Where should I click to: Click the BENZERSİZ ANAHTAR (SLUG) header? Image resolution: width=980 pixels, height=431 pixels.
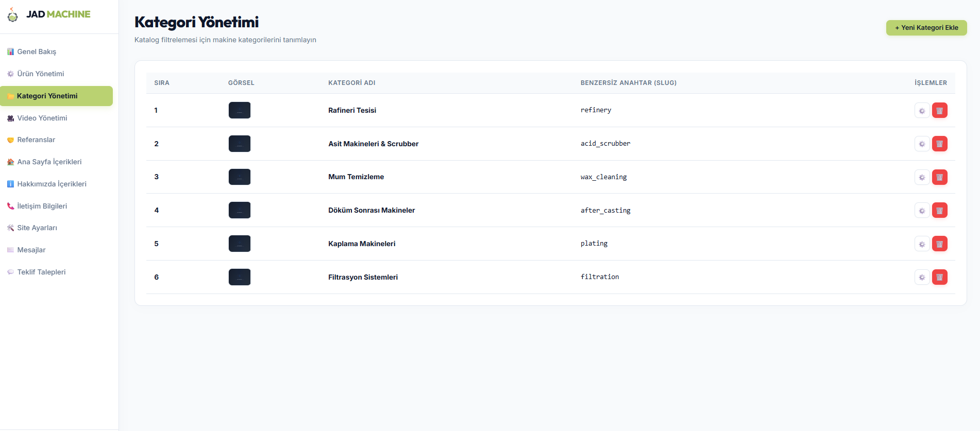pos(629,83)
